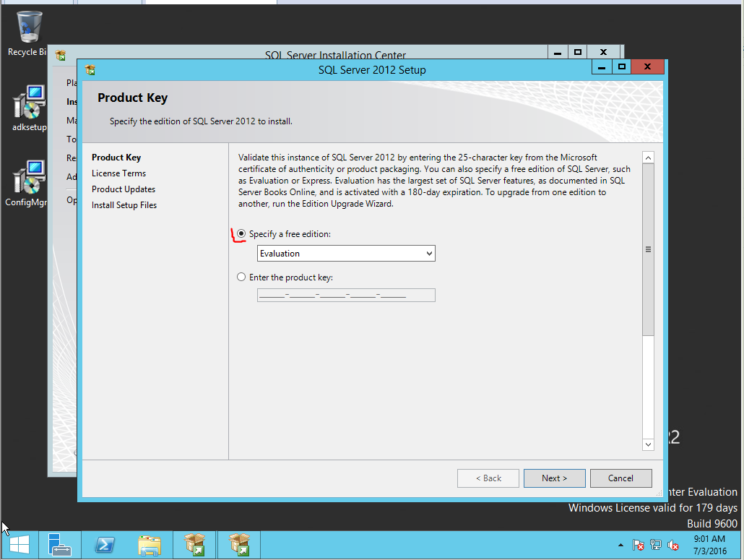
Task: Select the ConfigMgr desktop icon
Action: pyautogui.click(x=27, y=184)
